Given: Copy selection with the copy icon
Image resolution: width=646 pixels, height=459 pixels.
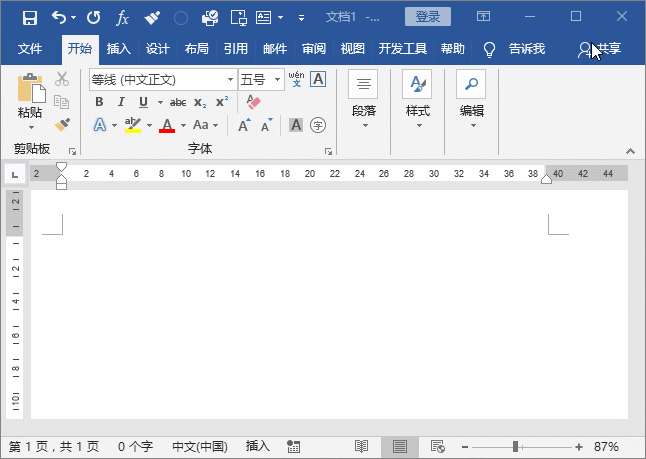Looking at the screenshot, I should pyautogui.click(x=62, y=101).
